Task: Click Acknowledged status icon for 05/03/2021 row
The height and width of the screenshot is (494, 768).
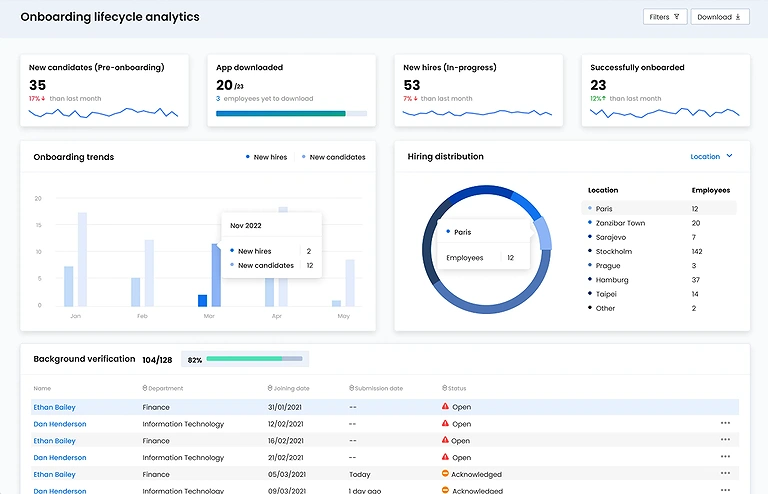Action: click(445, 473)
